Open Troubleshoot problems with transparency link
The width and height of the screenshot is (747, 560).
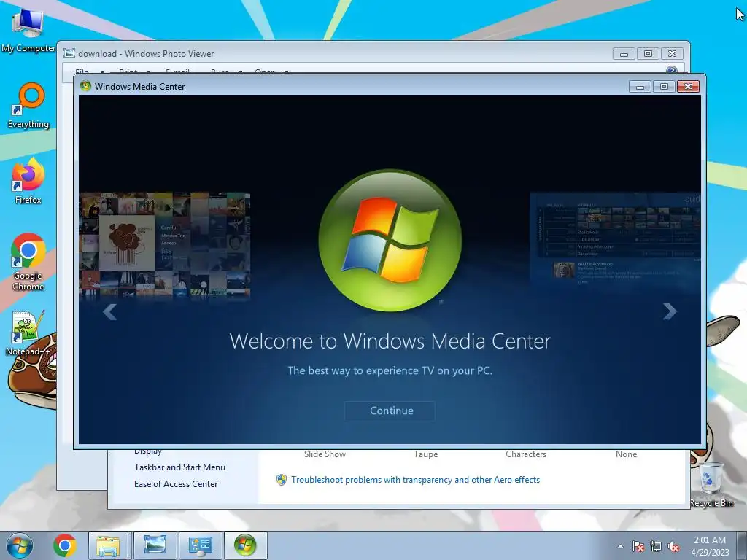[415, 480]
